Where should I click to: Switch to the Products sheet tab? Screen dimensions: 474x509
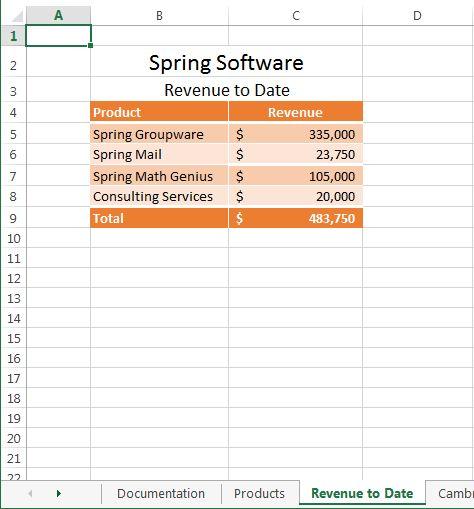tap(259, 493)
